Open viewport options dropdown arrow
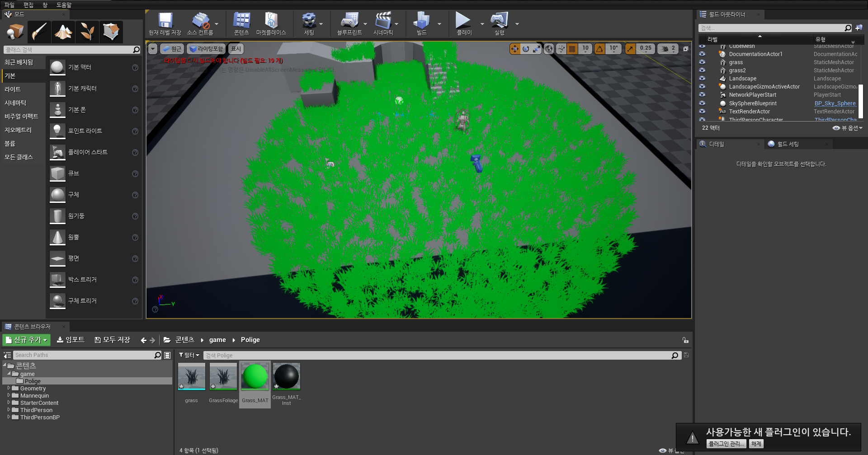Screen dimensions: 868x455 (x=153, y=49)
